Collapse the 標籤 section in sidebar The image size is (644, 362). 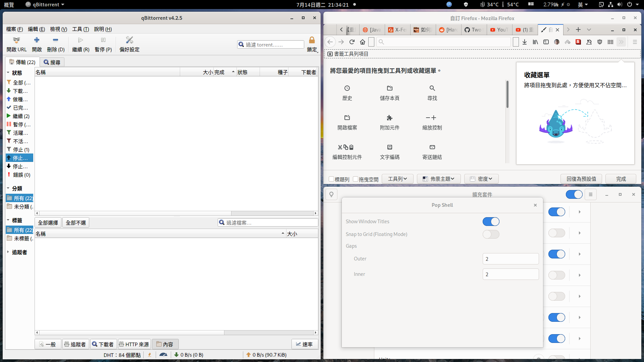[8, 220]
